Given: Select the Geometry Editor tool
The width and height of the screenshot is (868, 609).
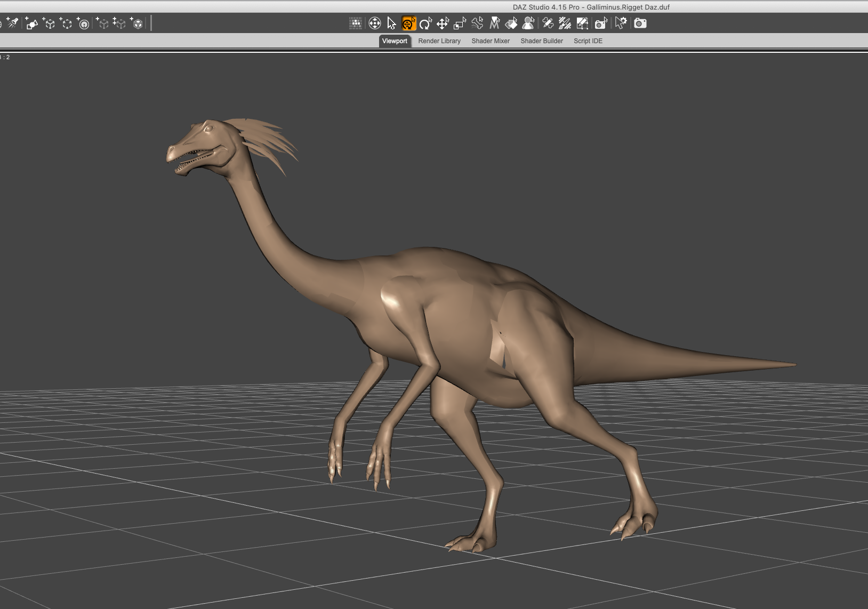Looking at the screenshot, I should click(582, 23).
